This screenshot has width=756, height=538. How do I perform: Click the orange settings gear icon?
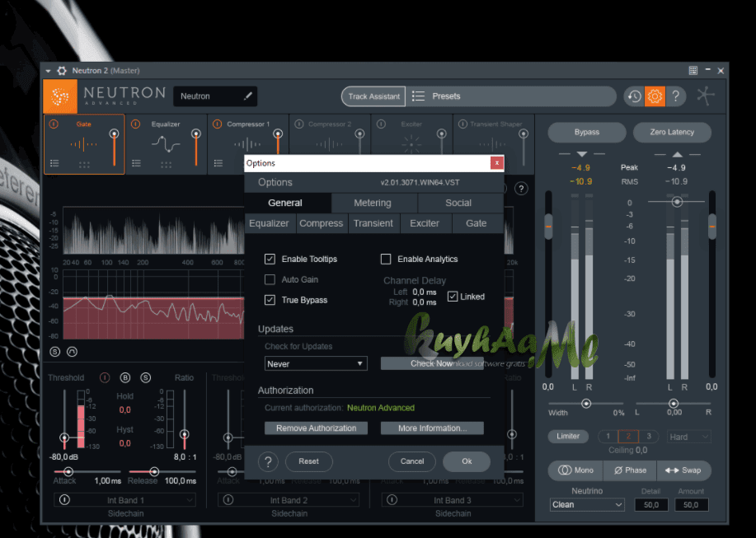pos(655,96)
